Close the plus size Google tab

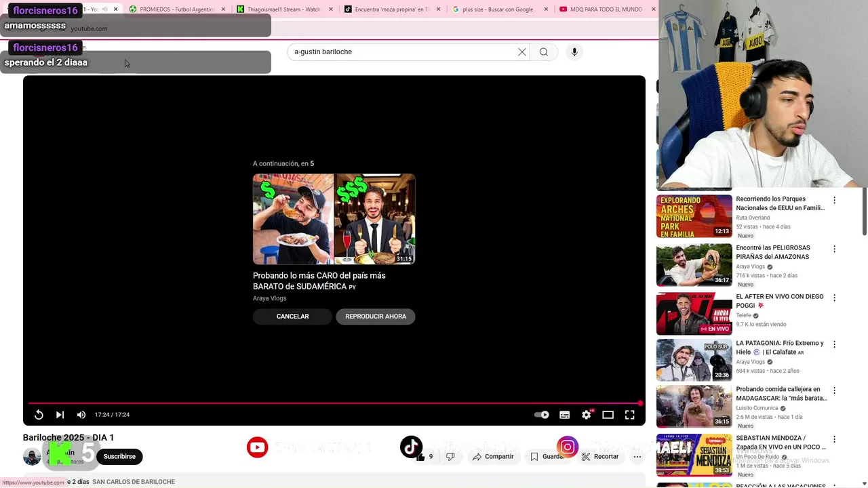pos(546,9)
